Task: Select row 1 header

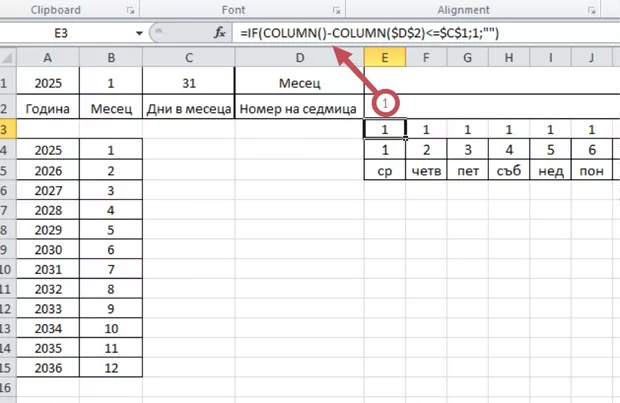Action: pos(8,81)
